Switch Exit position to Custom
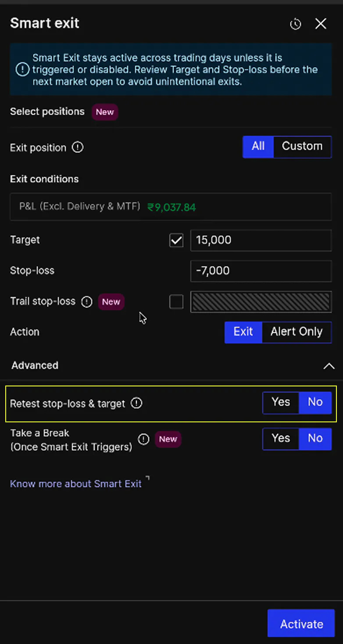 click(302, 146)
